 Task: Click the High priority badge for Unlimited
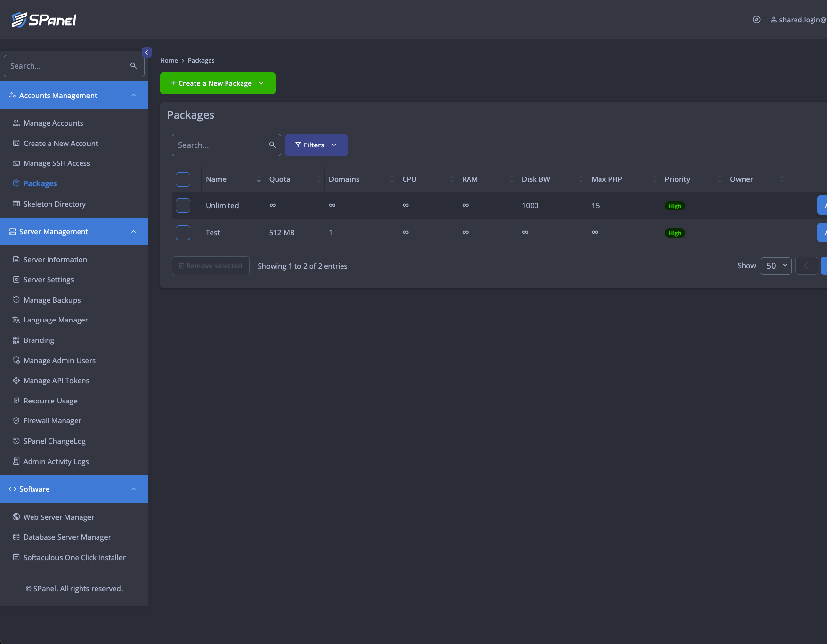(675, 206)
